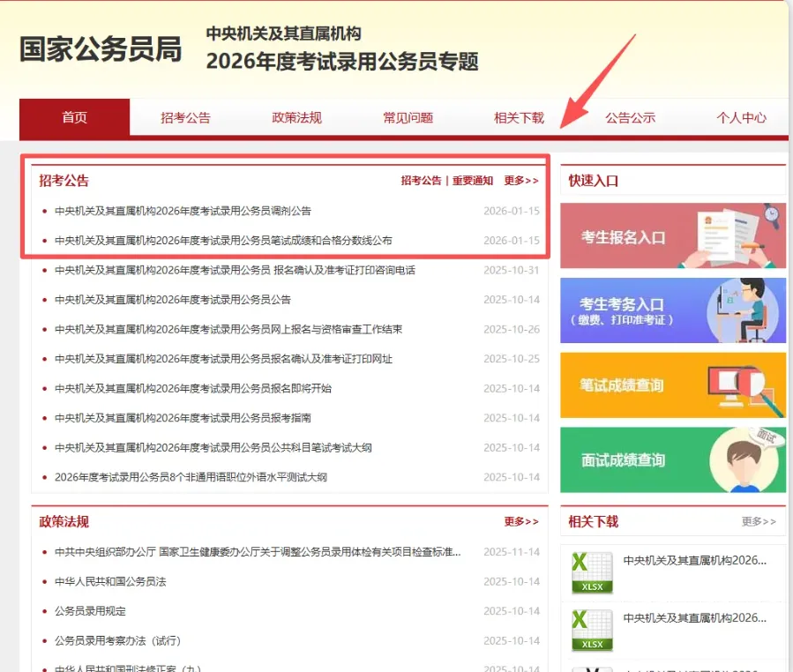793x672 pixels.
Task: Click the date 2025-10-26 text
Action: click(512, 329)
